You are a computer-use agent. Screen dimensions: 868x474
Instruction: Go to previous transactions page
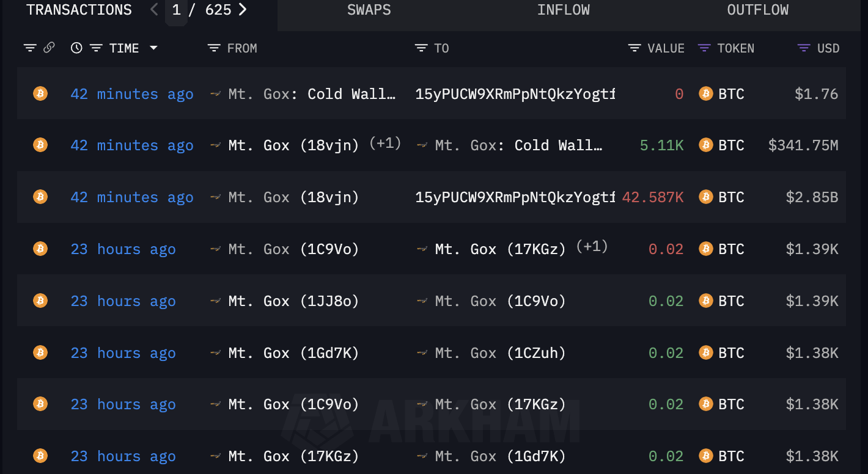point(154,10)
